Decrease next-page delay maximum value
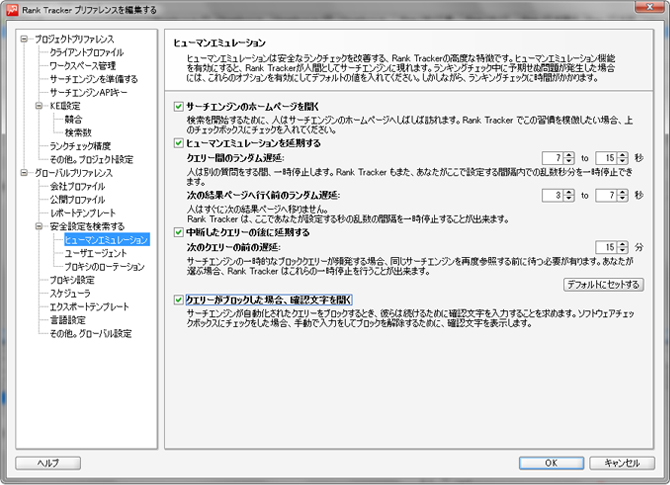 (x=623, y=198)
